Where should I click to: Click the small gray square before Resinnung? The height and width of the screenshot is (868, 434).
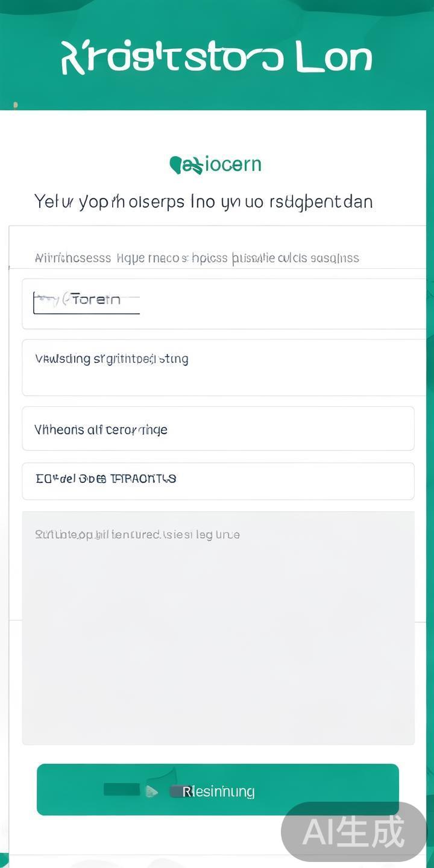coord(175,791)
